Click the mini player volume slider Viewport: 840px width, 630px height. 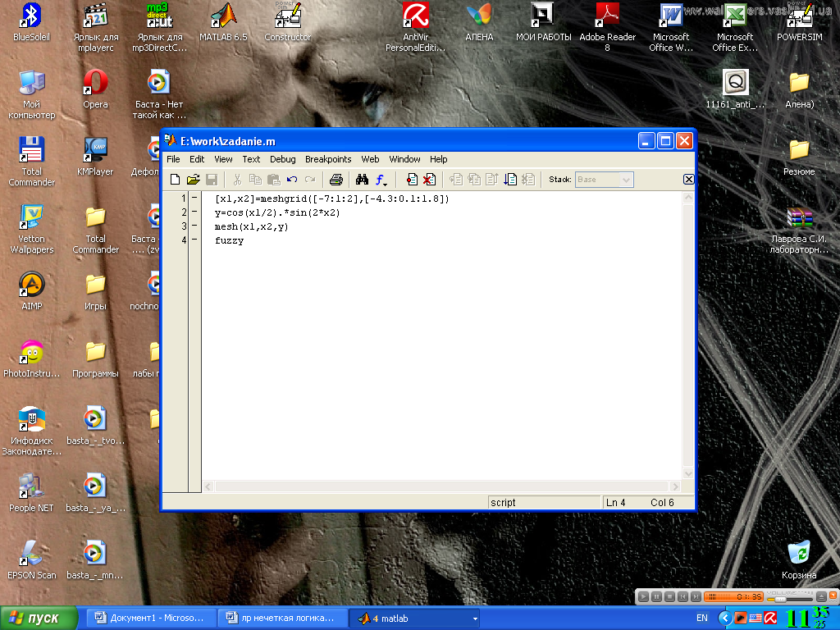coord(790,598)
